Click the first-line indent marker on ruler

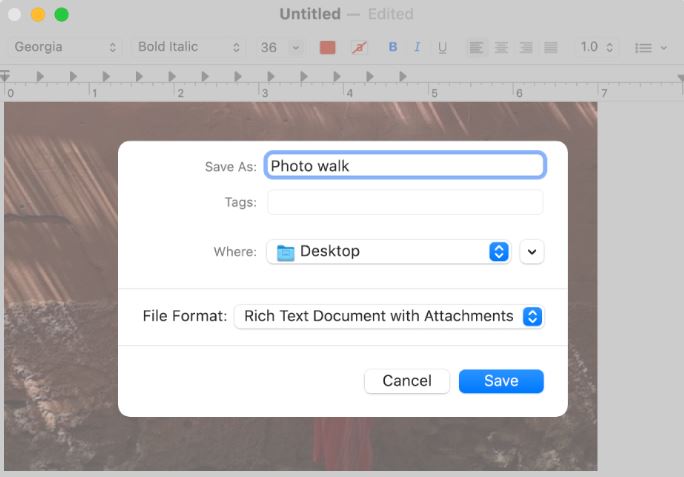[x=5, y=75]
